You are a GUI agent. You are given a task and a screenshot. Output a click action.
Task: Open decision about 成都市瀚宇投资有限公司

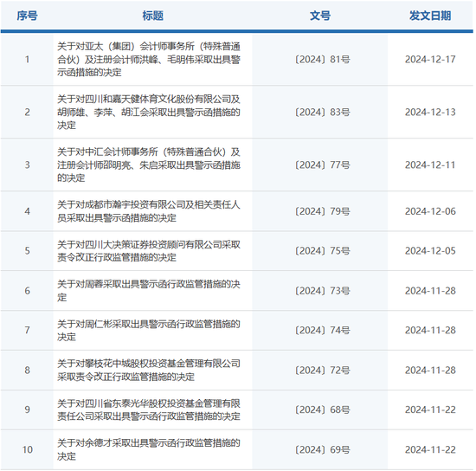coord(149,211)
